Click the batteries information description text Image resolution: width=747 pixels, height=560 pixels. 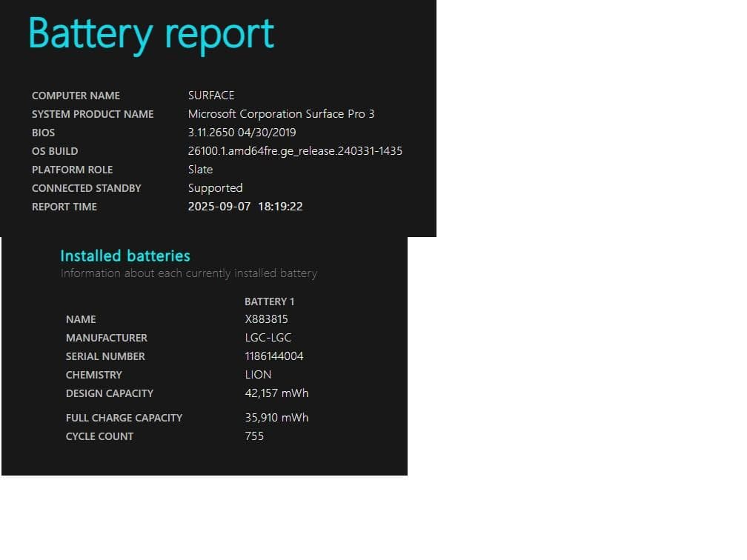click(189, 273)
